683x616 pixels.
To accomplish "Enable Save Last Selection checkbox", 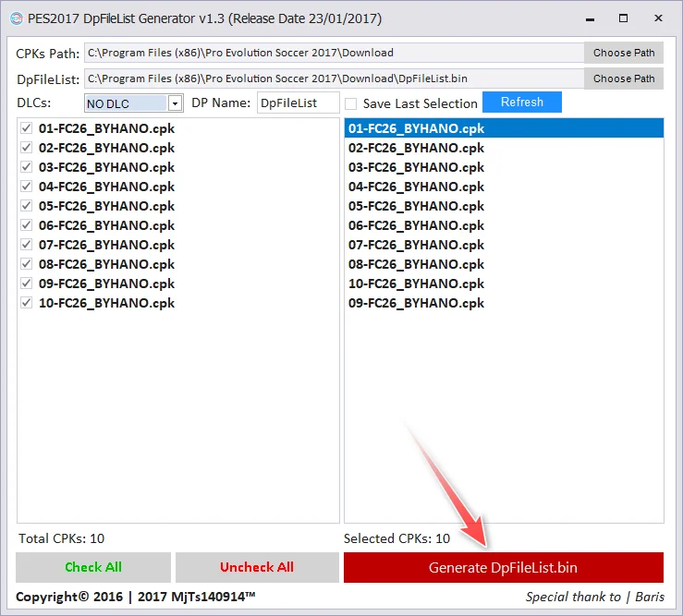I will [350, 103].
